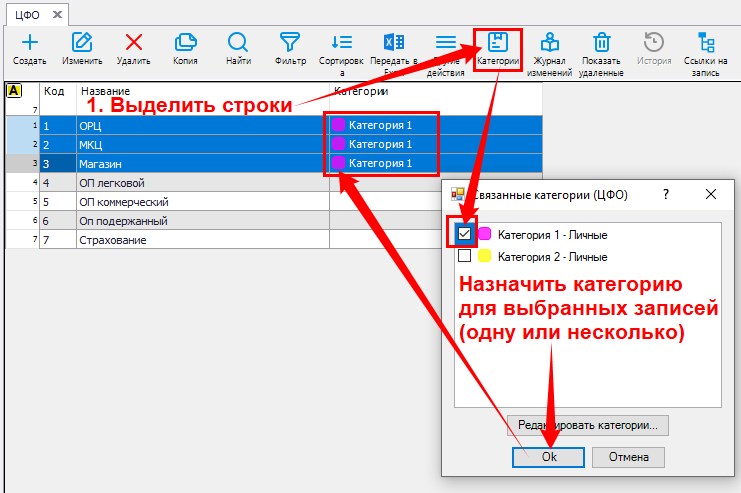Click the yellow Категория 2 color swatch
741x493 pixels.
[x=484, y=256]
